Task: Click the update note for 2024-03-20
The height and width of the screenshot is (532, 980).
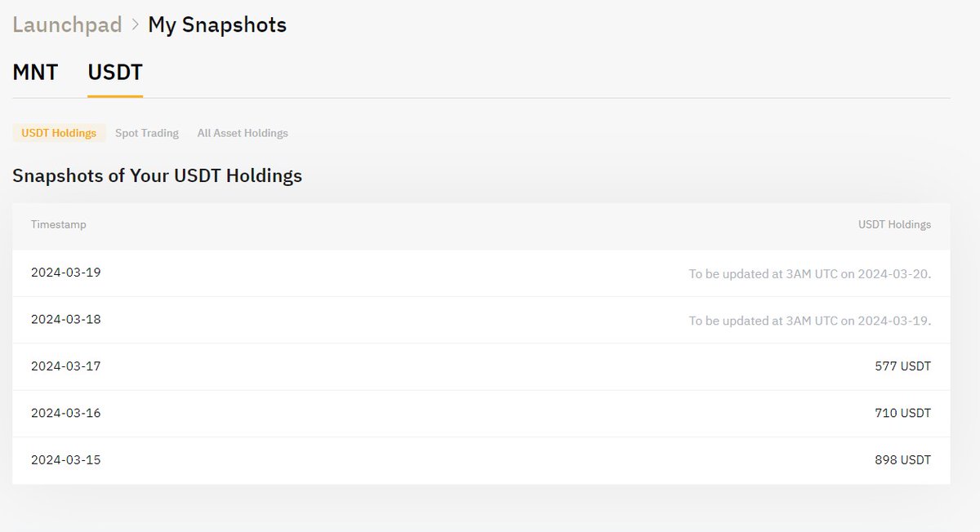Action: pos(810,274)
